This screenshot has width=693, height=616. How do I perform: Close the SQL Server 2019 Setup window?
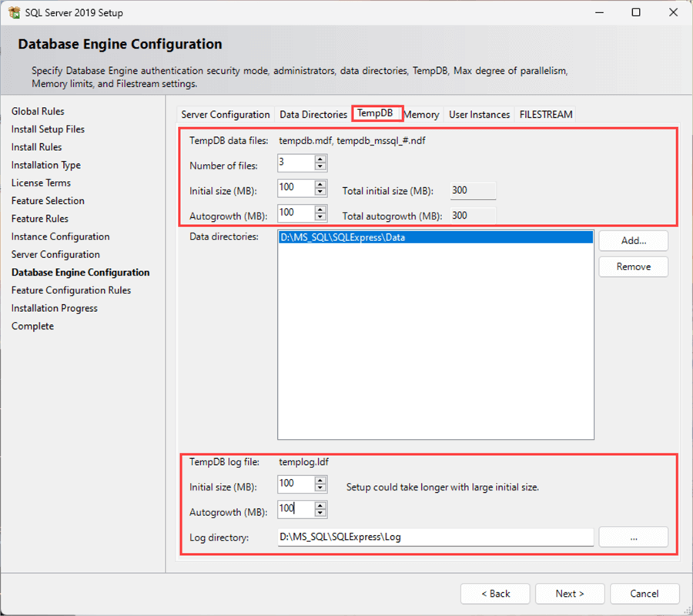pyautogui.click(x=673, y=12)
